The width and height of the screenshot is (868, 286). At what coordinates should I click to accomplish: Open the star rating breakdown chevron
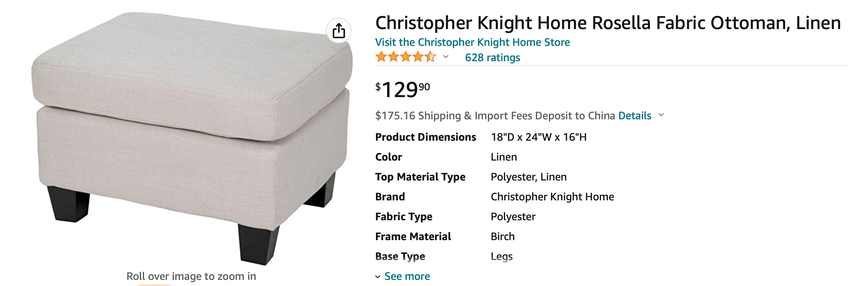(x=445, y=57)
